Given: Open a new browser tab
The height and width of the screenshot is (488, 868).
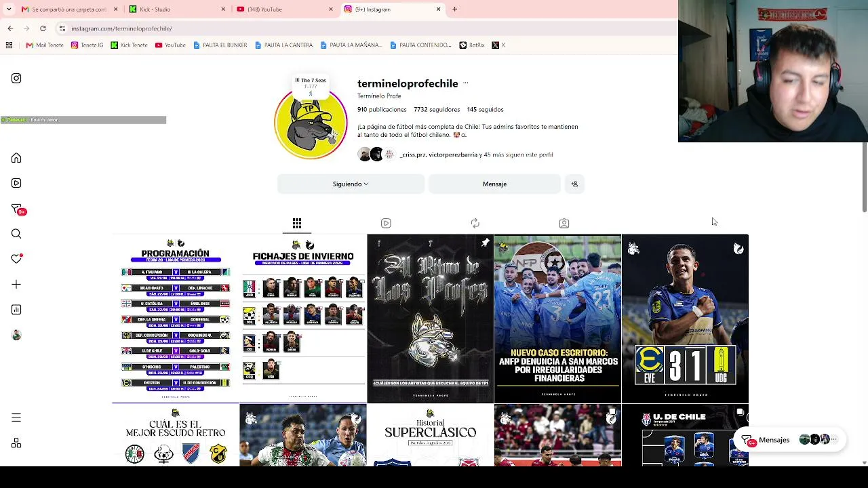Looking at the screenshot, I should [x=455, y=9].
